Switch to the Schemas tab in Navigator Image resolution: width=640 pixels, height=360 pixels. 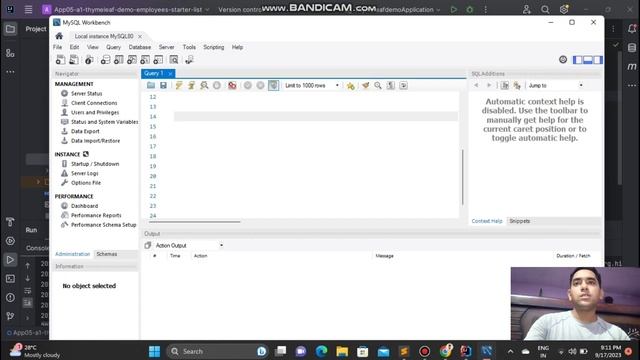coord(107,254)
